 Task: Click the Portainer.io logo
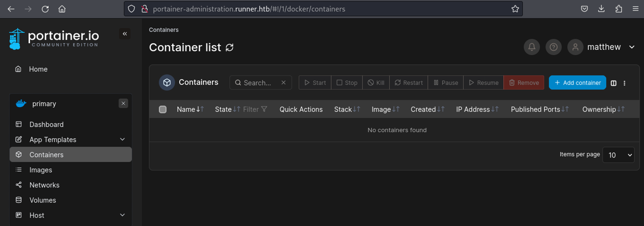[54, 39]
